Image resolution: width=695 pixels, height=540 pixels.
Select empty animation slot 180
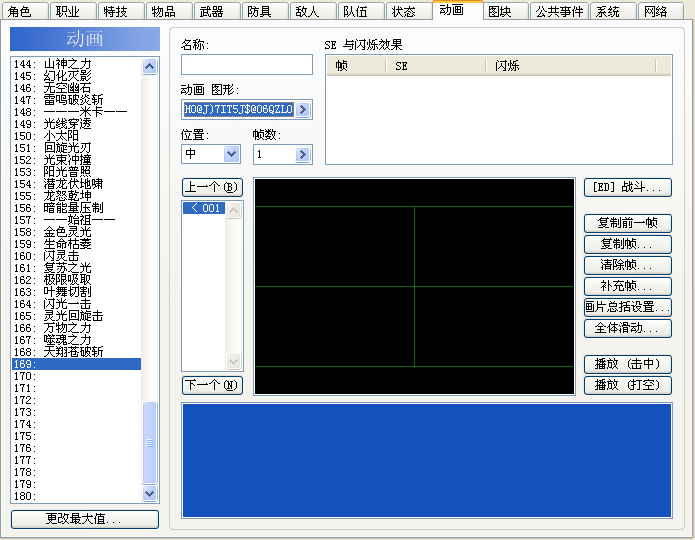click(76, 496)
